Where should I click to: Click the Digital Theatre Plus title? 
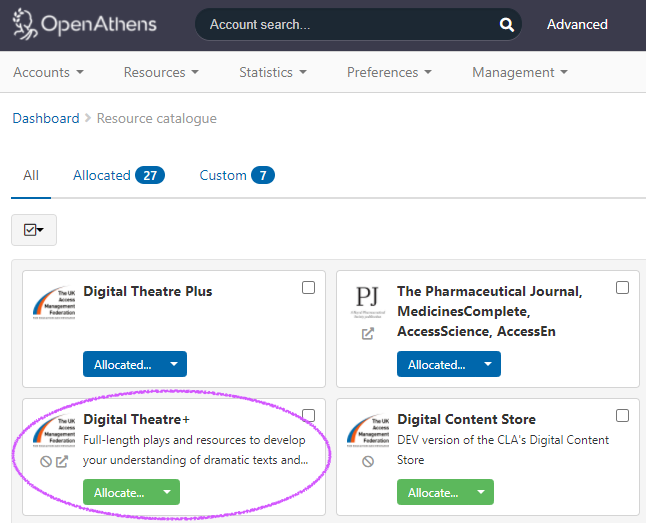(x=147, y=291)
